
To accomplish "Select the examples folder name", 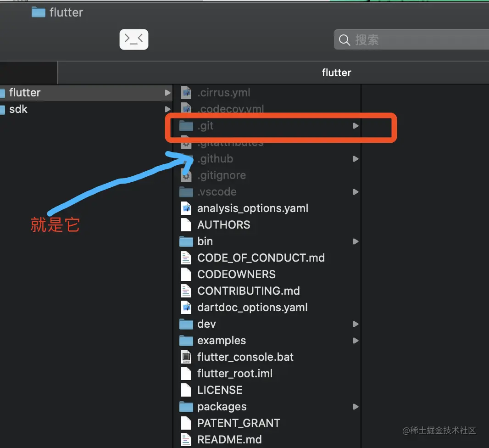I will click(x=222, y=341).
